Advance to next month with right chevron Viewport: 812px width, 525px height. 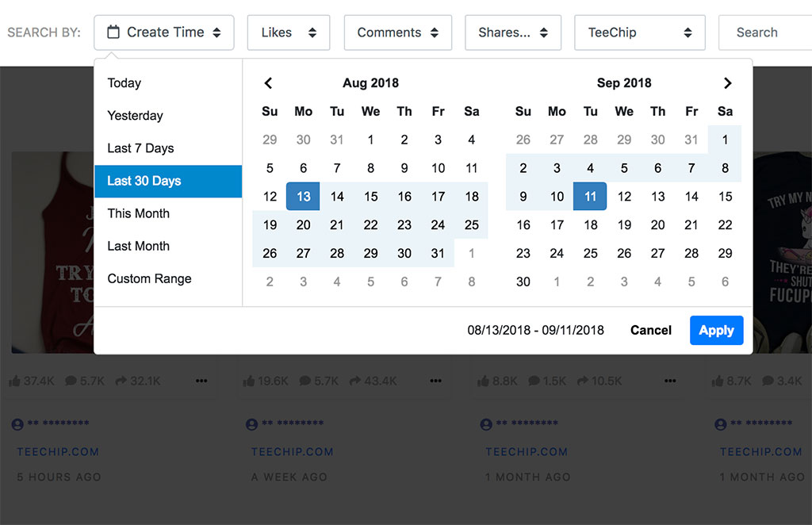(727, 82)
